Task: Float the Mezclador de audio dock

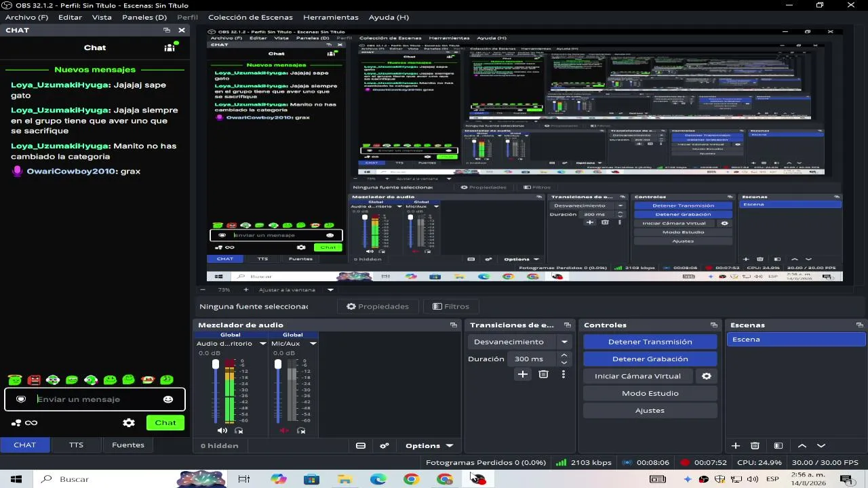Action: (454, 325)
